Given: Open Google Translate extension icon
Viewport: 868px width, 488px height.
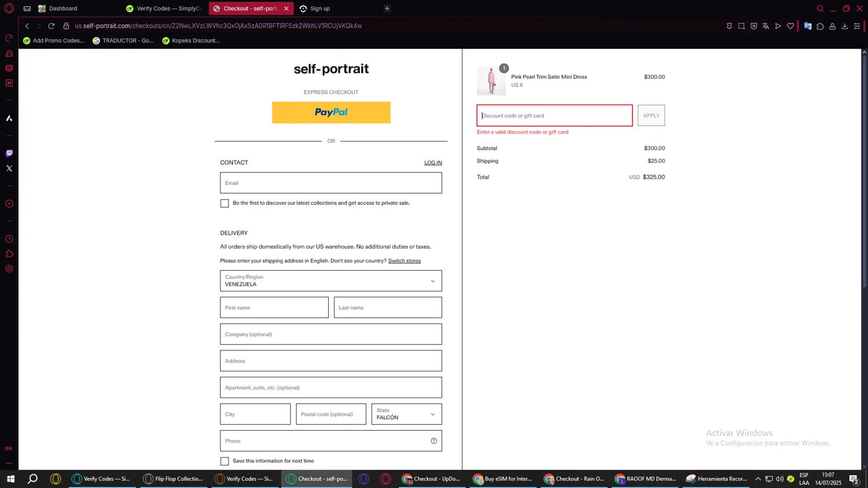Looking at the screenshot, I should click(808, 26).
